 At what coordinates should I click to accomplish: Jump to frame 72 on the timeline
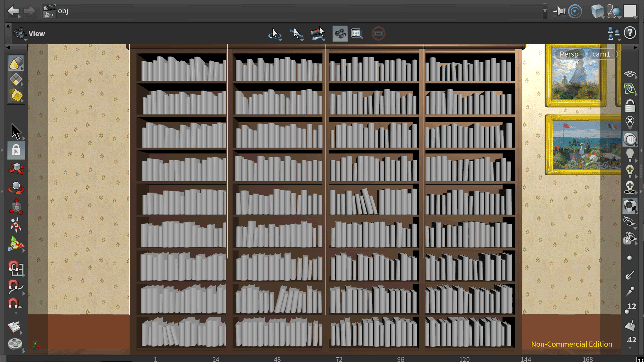coord(339,359)
